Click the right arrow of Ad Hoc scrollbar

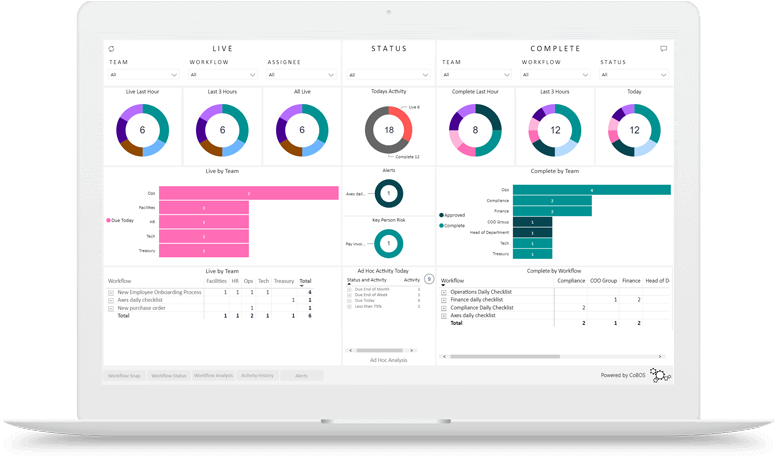pyautogui.click(x=411, y=350)
